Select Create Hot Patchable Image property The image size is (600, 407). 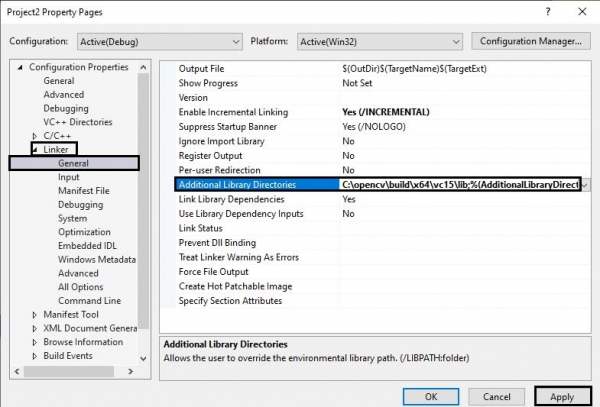coord(235,287)
